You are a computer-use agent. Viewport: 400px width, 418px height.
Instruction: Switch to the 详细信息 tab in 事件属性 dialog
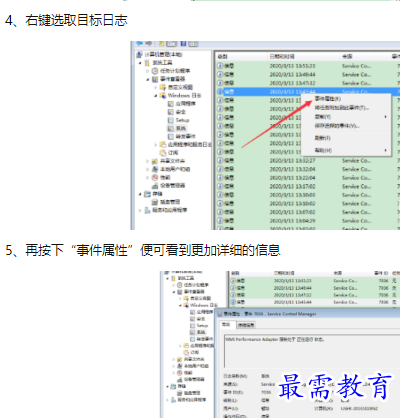(246, 325)
